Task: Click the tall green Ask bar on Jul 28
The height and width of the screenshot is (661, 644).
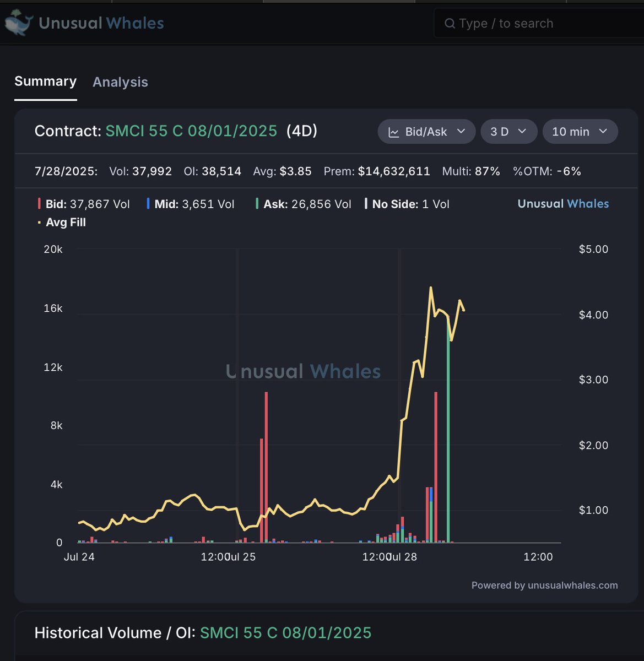Action: click(x=448, y=430)
